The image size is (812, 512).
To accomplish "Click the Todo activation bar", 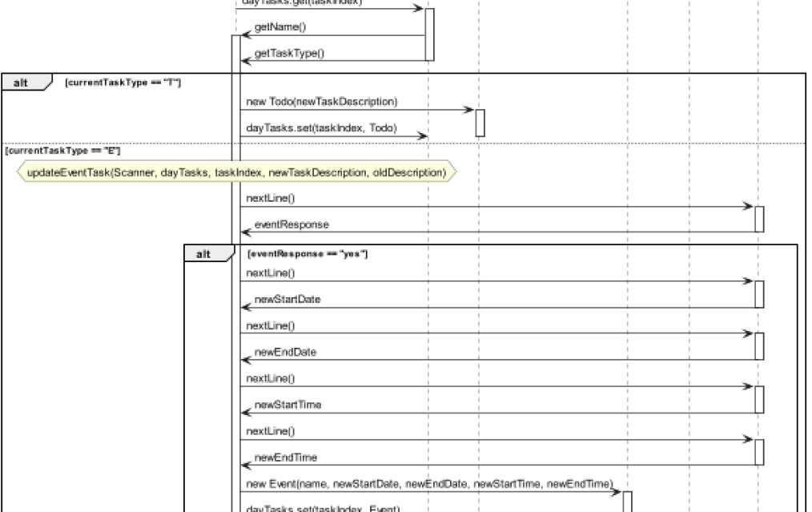I will pyautogui.click(x=480, y=123).
